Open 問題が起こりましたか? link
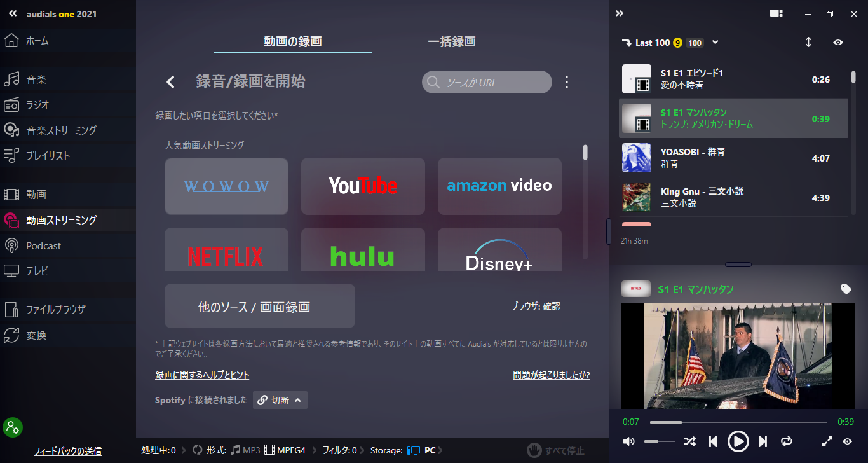Image resolution: width=868 pixels, height=463 pixels. tap(552, 375)
